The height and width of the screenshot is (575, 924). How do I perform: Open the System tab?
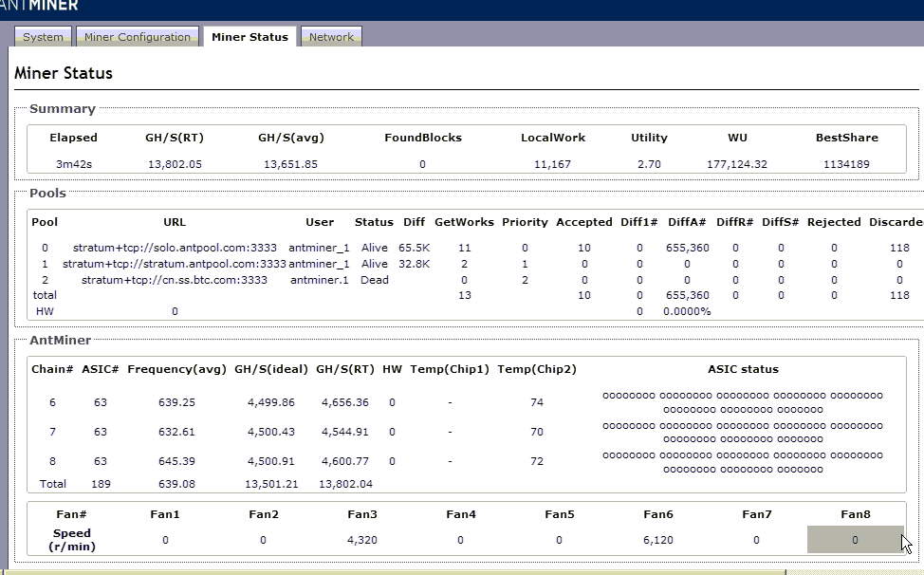tap(43, 36)
